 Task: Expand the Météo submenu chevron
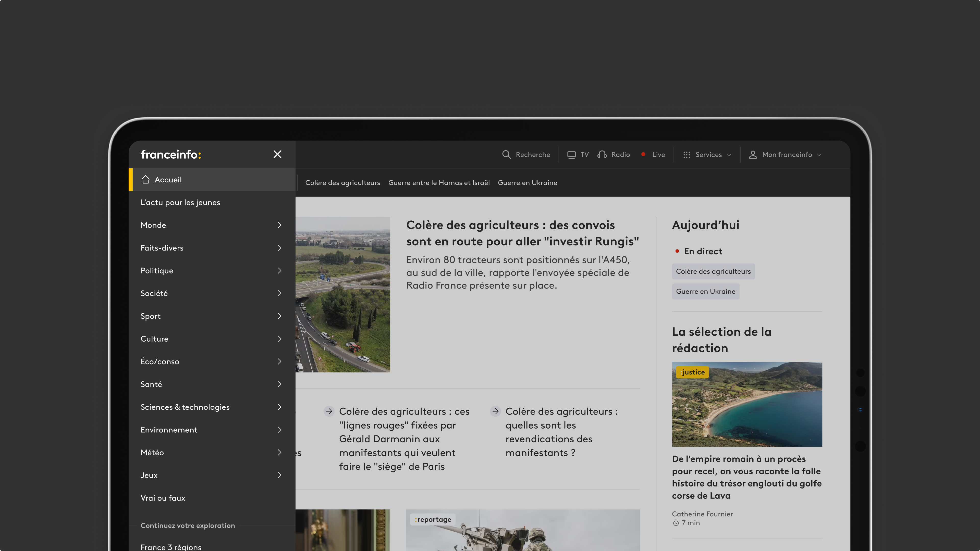click(x=279, y=453)
